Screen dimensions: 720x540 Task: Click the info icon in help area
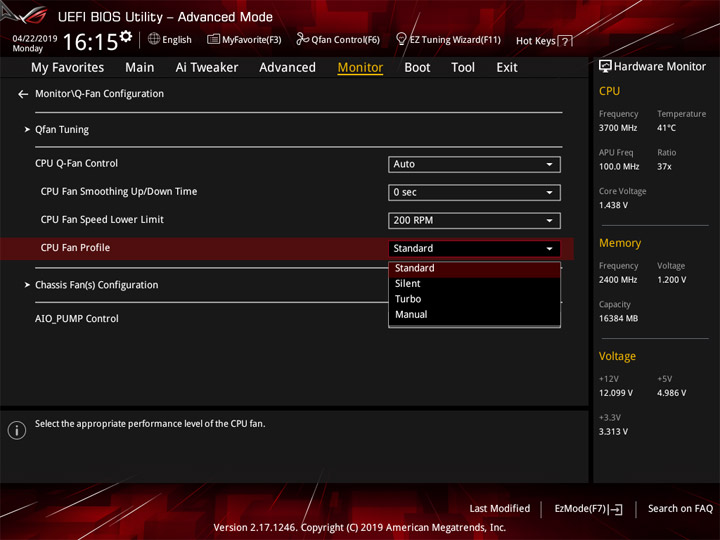[17, 430]
